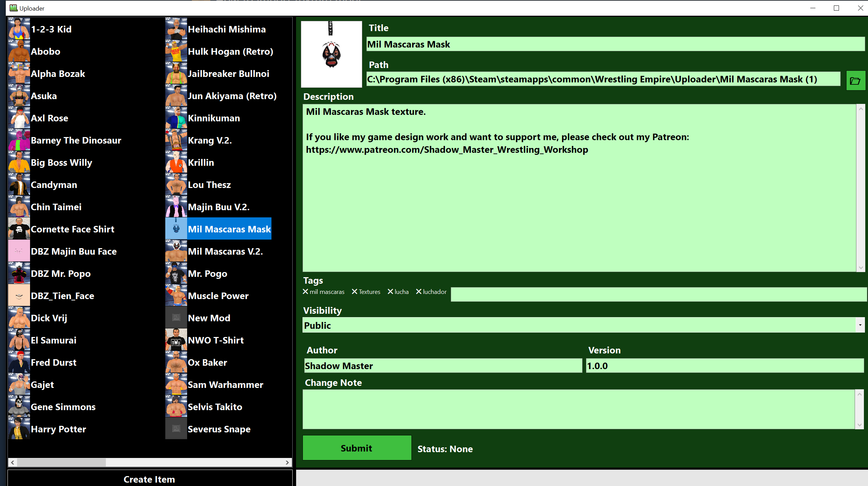868x486 pixels.
Task: Remove the 'lucha' tag X icon
Action: [390, 292]
